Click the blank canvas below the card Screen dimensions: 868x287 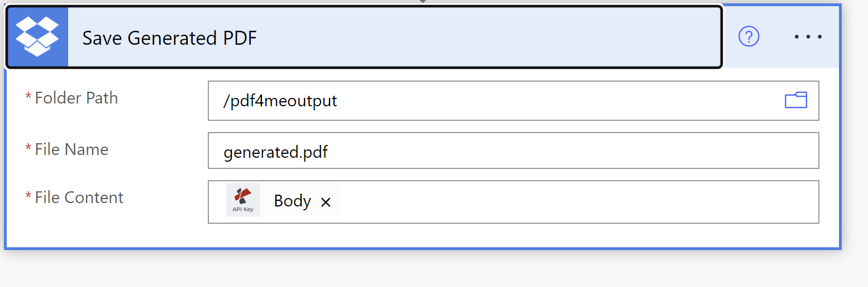click(x=425, y=269)
